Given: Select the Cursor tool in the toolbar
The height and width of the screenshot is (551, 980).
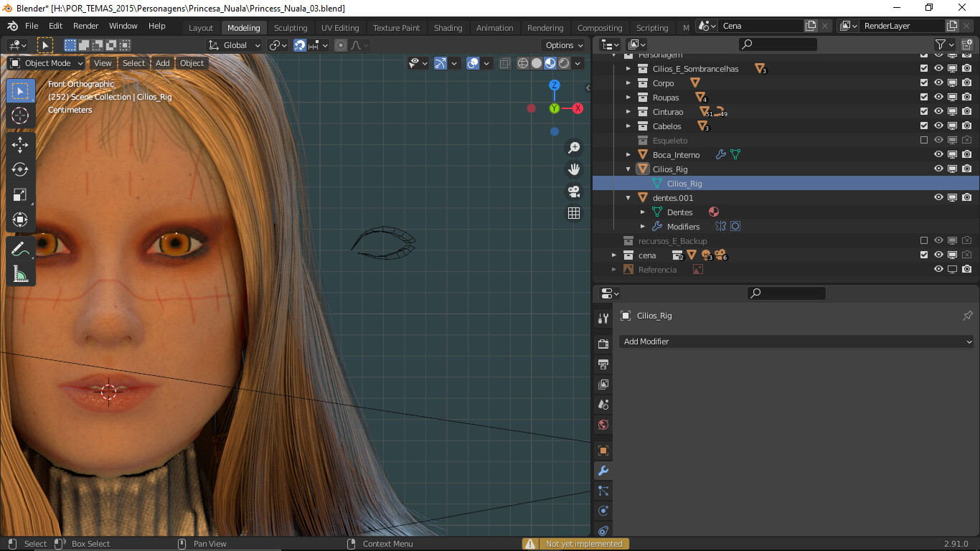Looking at the screenshot, I should (x=20, y=116).
